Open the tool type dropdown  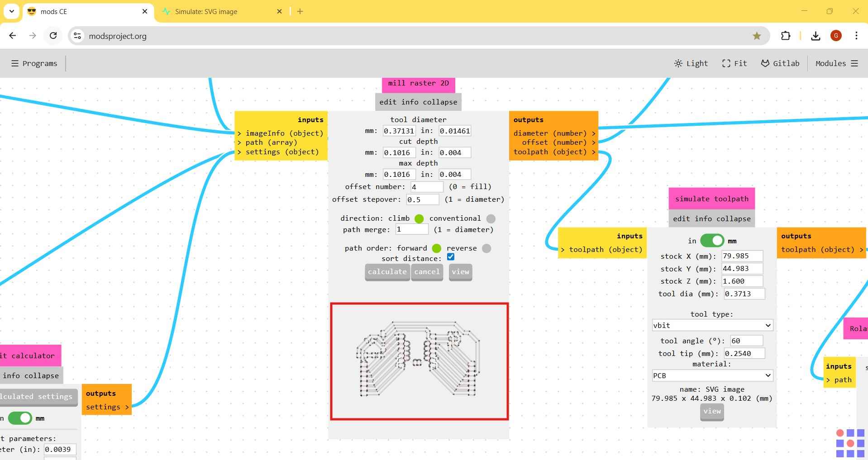[x=712, y=325]
